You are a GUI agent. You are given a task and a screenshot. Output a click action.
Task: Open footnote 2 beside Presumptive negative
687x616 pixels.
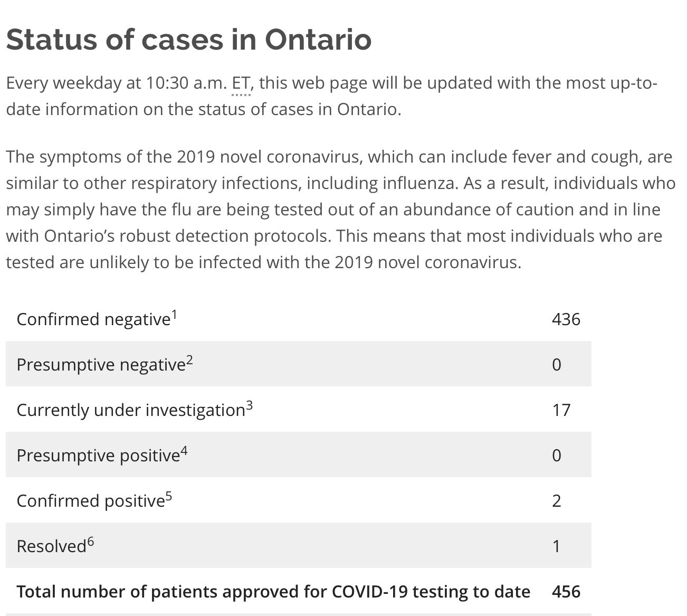coord(189,361)
